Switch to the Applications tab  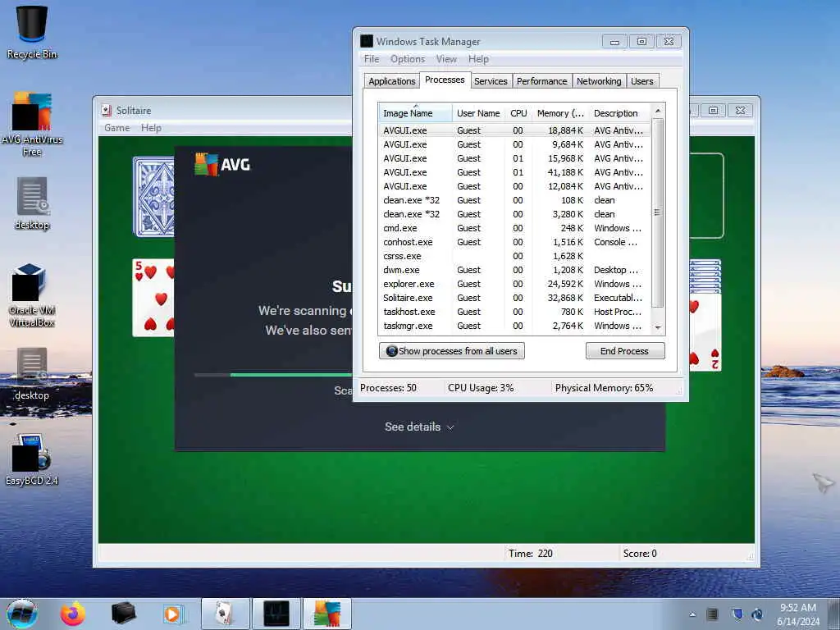(x=391, y=81)
